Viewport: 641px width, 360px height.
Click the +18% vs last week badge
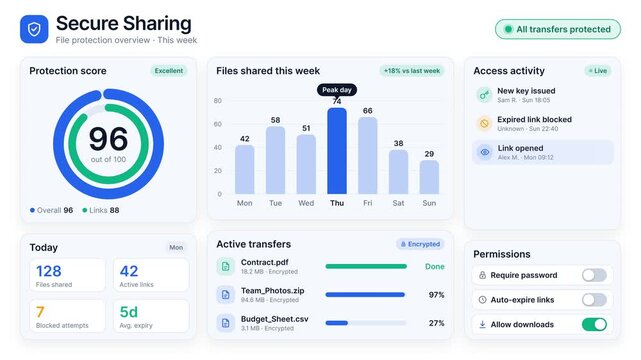[412, 71]
